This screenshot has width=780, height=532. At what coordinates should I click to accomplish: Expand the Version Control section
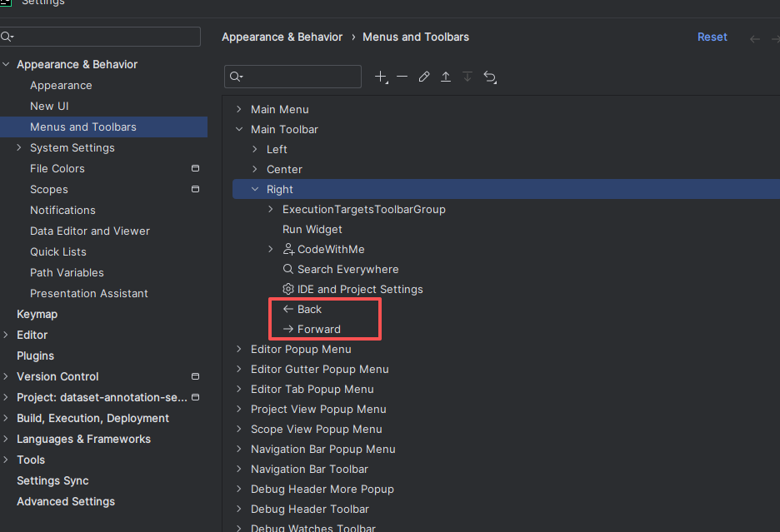click(6, 376)
